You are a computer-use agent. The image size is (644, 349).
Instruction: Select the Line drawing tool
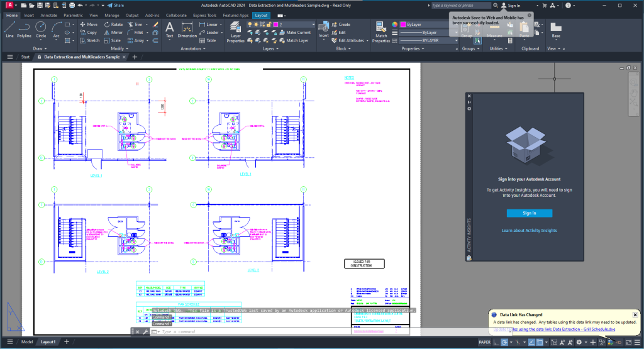pyautogui.click(x=9, y=30)
